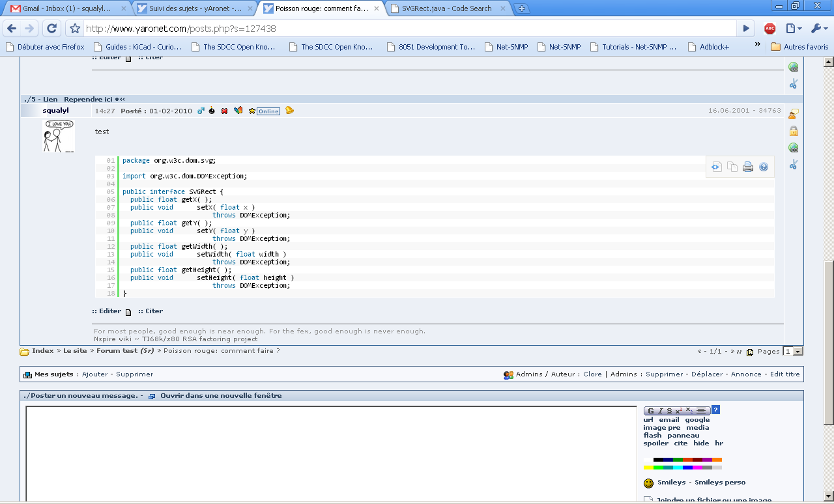Expand the bookmarks overflow chevron

click(757, 45)
